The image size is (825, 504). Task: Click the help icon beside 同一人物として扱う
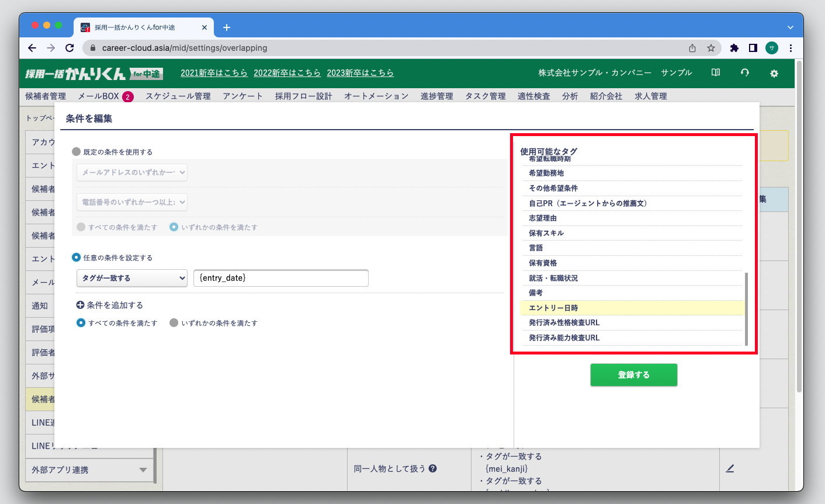tap(432, 468)
